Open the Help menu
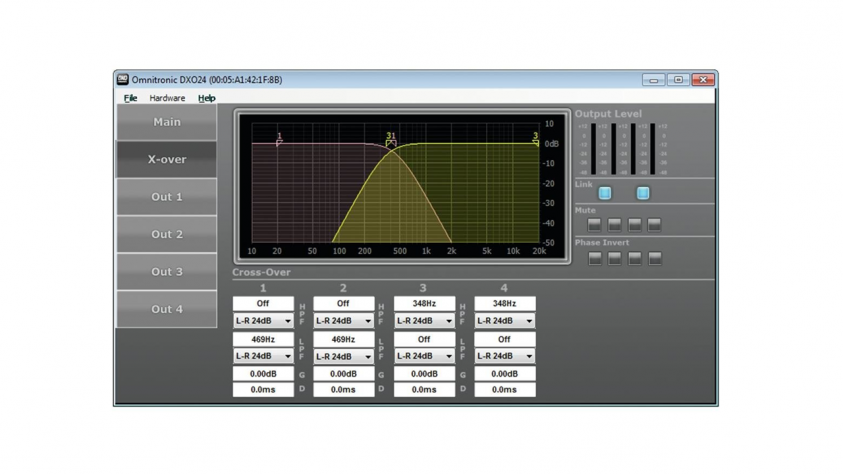 click(206, 98)
